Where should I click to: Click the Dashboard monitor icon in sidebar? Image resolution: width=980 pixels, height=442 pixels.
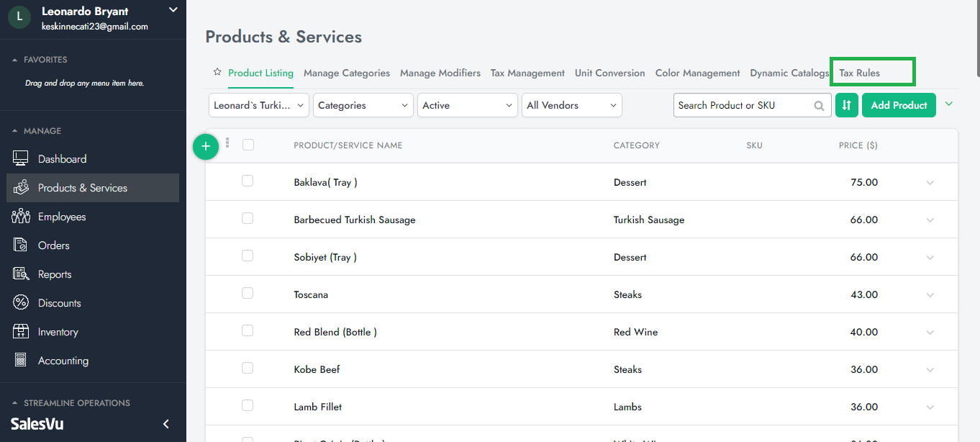tap(21, 159)
